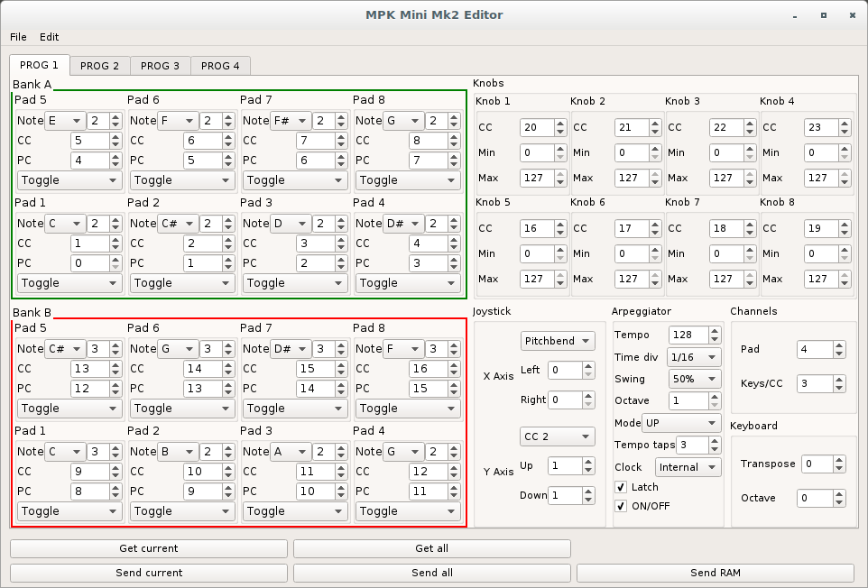
Task: Increase Knob 7 Max value
Action: tap(750, 275)
